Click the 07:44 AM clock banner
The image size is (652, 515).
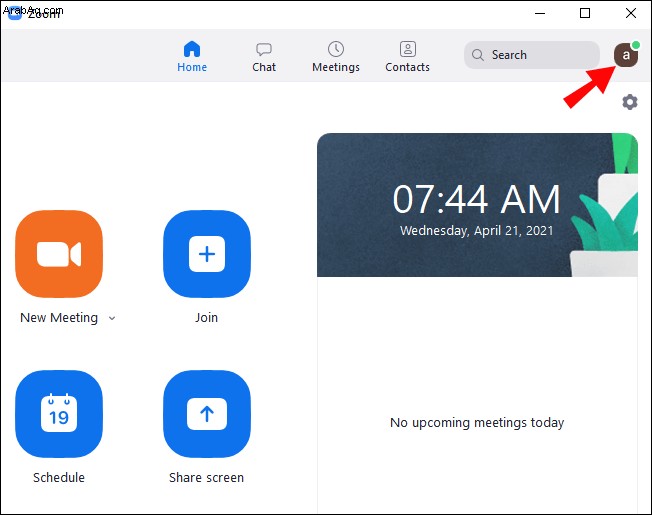477,205
